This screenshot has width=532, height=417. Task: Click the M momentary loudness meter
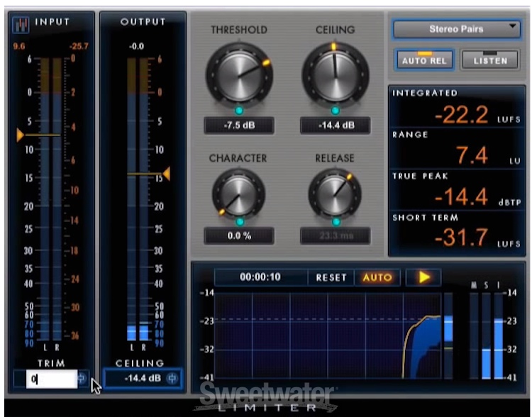click(474, 335)
